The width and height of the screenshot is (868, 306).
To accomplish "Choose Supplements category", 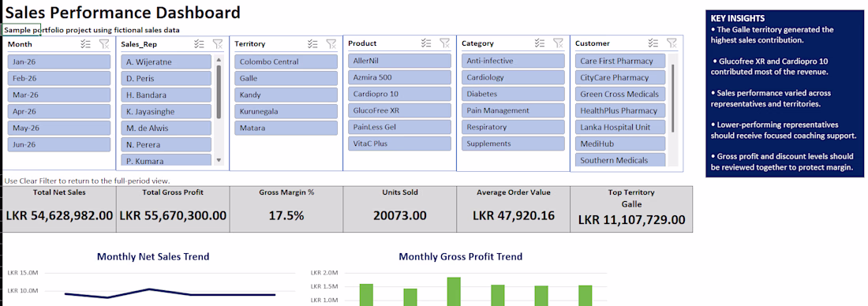I will tap(513, 144).
